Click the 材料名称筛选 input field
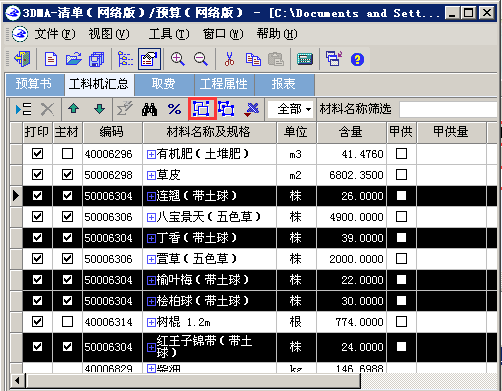 click(448, 109)
